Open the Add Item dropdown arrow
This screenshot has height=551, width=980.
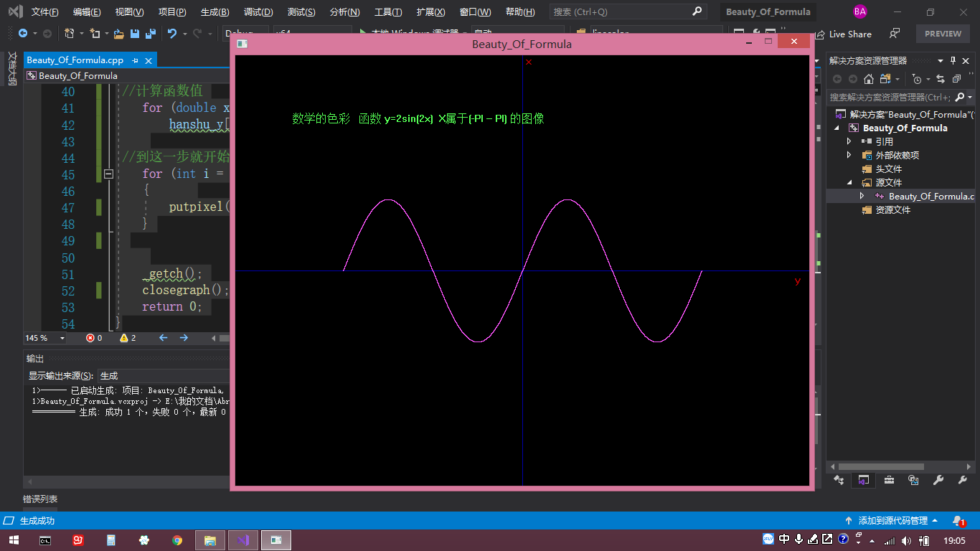click(107, 34)
